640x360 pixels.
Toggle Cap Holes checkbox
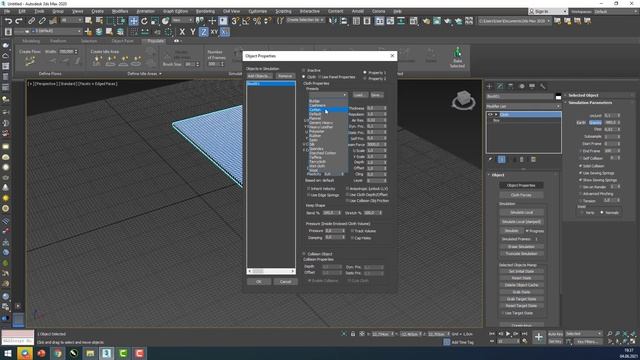point(353,238)
